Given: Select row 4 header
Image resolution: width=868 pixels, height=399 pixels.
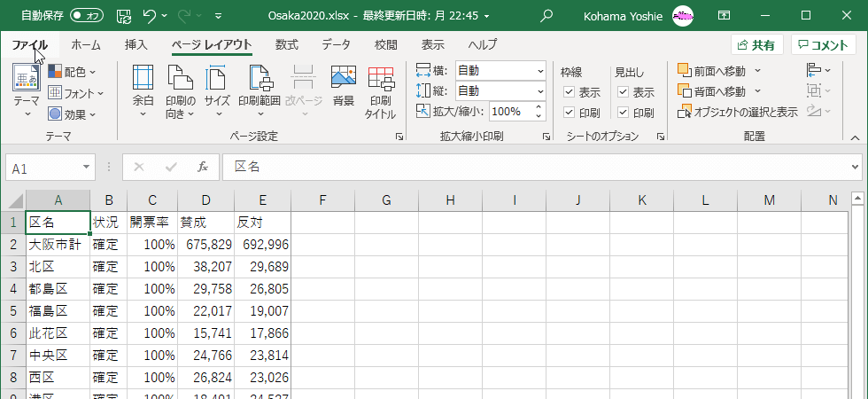Looking at the screenshot, I should click(x=13, y=289).
